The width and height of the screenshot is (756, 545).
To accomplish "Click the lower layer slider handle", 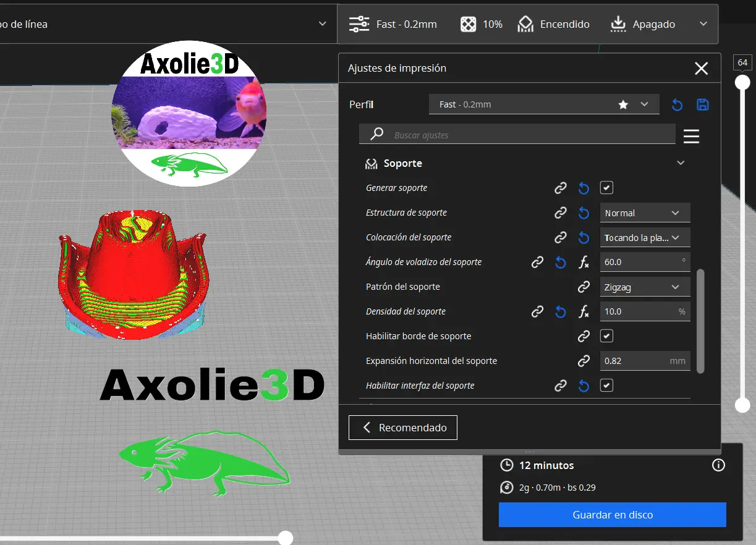I will tap(742, 405).
